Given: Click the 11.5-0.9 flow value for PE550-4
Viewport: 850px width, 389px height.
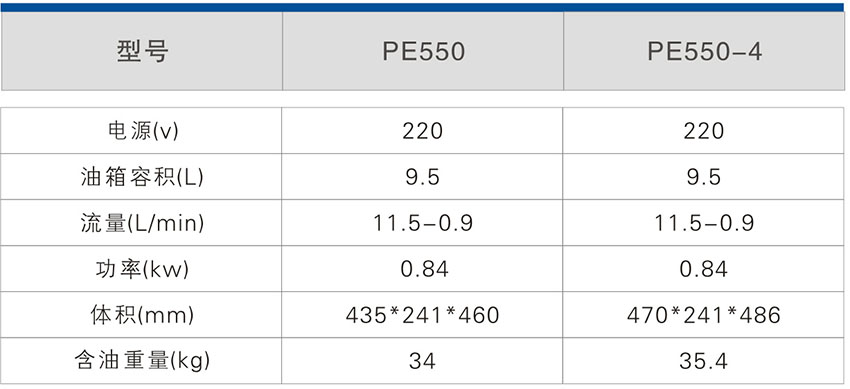Looking at the screenshot, I should [x=704, y=223].
